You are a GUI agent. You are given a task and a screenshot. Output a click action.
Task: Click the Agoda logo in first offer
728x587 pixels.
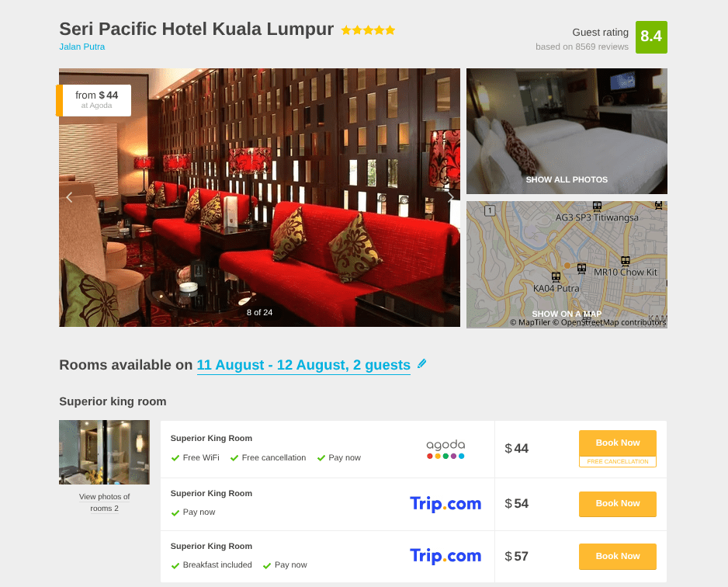tap(445, 449)
